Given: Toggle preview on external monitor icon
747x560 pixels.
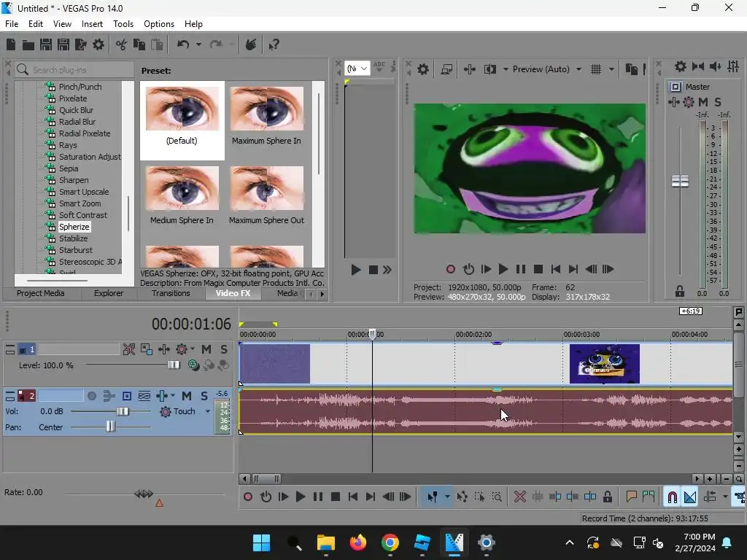Looking at the screenshot, I should (x=447, y=69).
